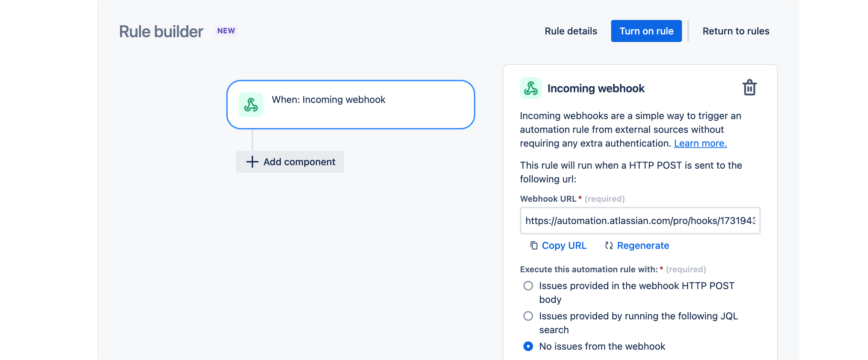Viewport: 868px width, 360px height.
Task: Click the copy icon beside Copy URL
Action: [533, 245]
